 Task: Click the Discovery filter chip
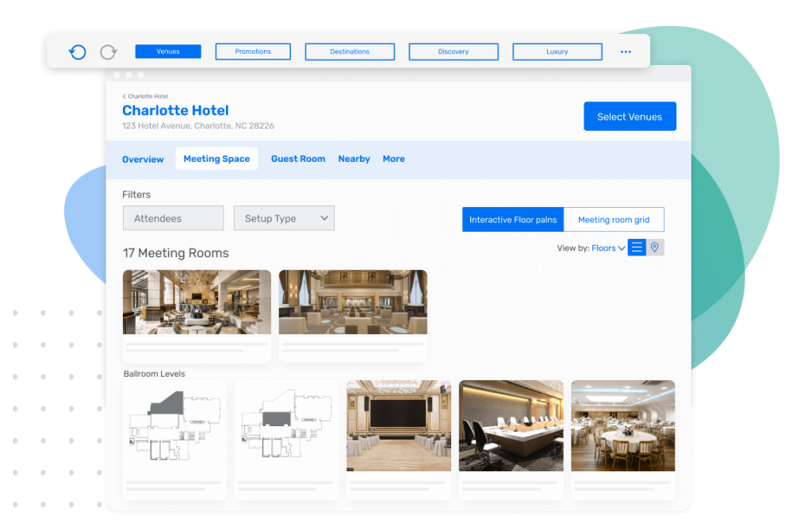point(453,51)
